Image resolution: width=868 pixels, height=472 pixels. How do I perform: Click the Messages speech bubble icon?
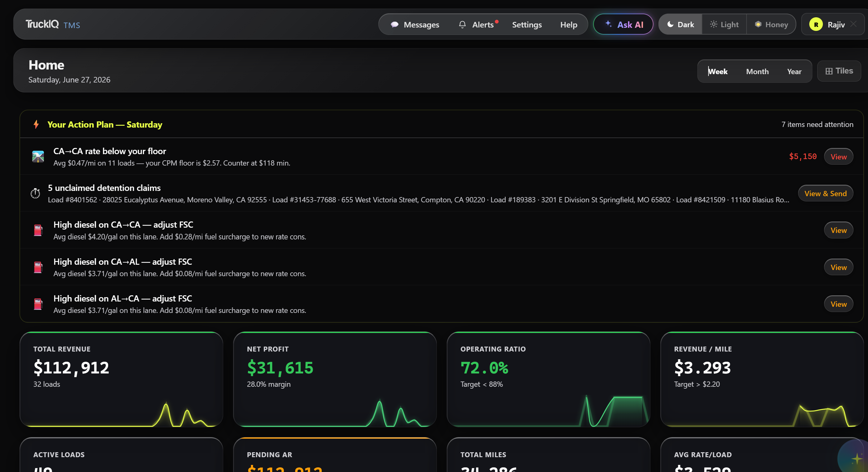[x=394, y=25]
